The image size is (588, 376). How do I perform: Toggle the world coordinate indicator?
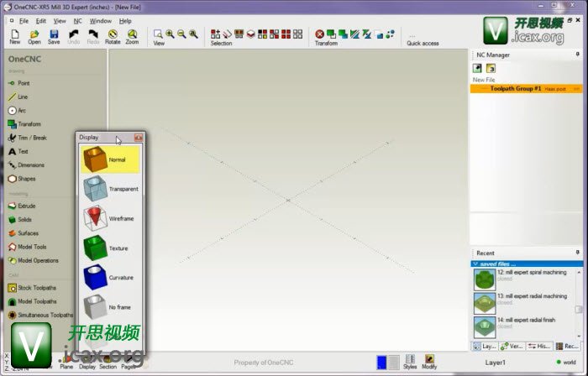pyautogui.click(x=564, y=363)
